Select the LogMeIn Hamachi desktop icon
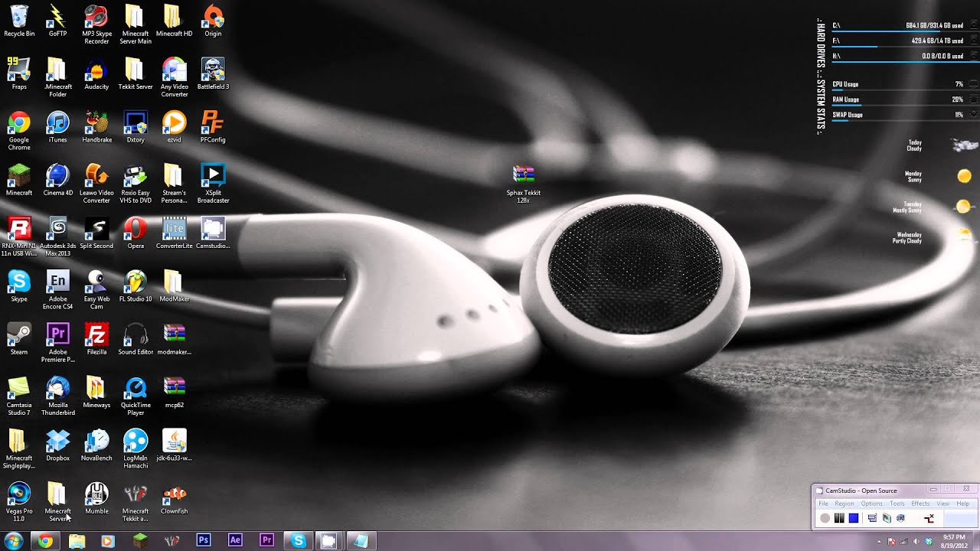The width and height of the screenshot is (980, 551). pyautogui.click(x=136, y=449)
